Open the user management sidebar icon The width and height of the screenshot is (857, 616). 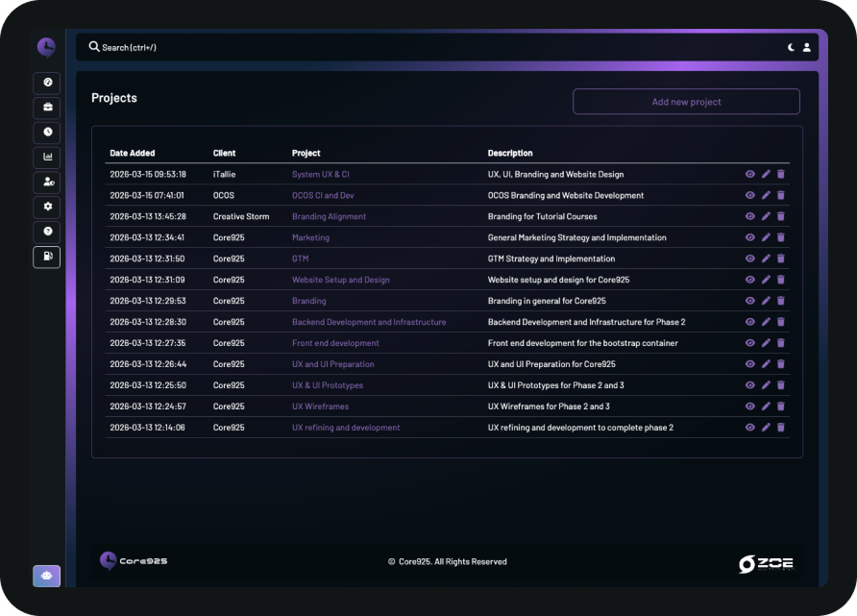46,182
